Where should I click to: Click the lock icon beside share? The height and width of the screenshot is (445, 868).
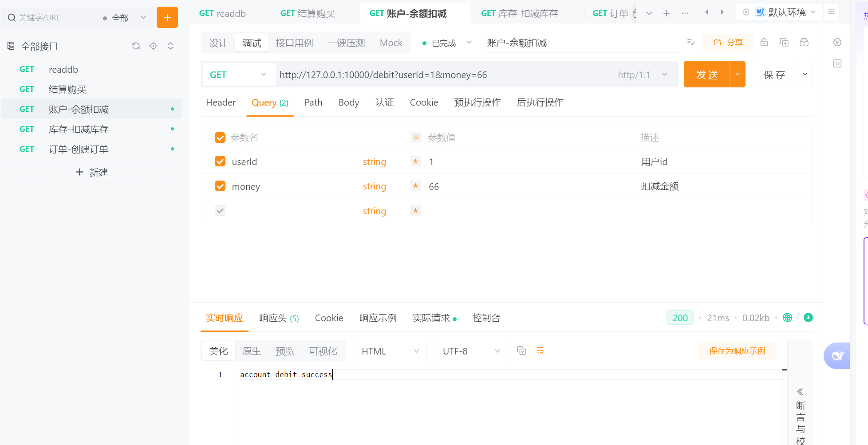(764, 43)
